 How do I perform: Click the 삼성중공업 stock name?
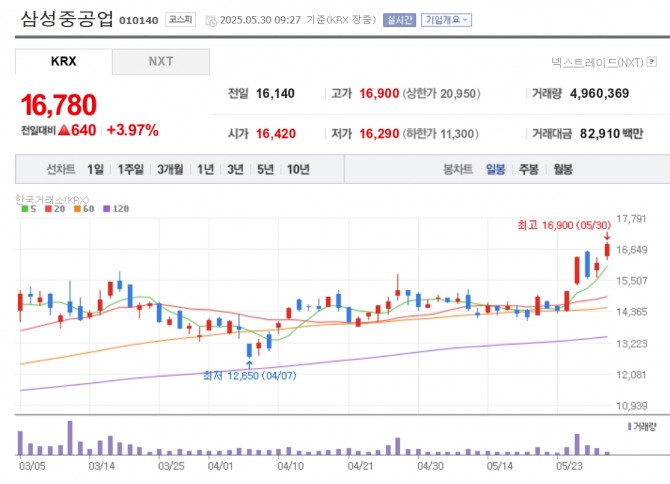coord(67,18)
